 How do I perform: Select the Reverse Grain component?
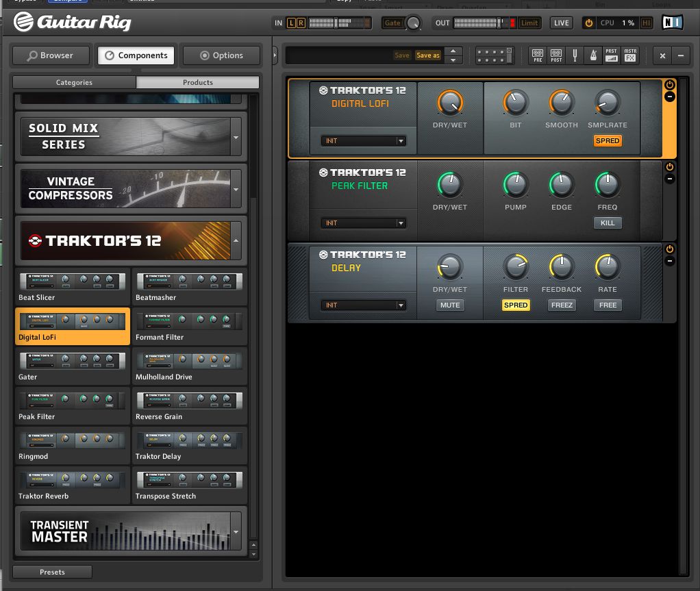(x=189, y=405)
